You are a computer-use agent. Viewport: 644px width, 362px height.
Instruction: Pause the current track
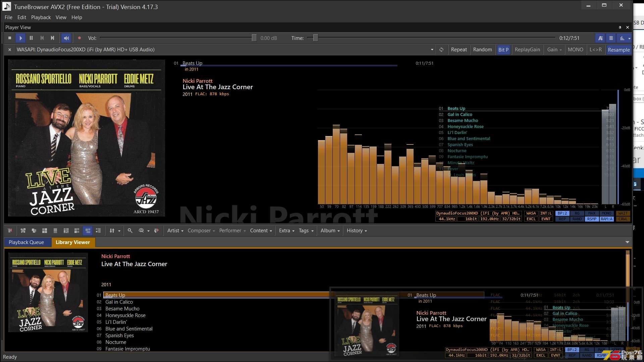pyautogui.click(x=31, y=38)
